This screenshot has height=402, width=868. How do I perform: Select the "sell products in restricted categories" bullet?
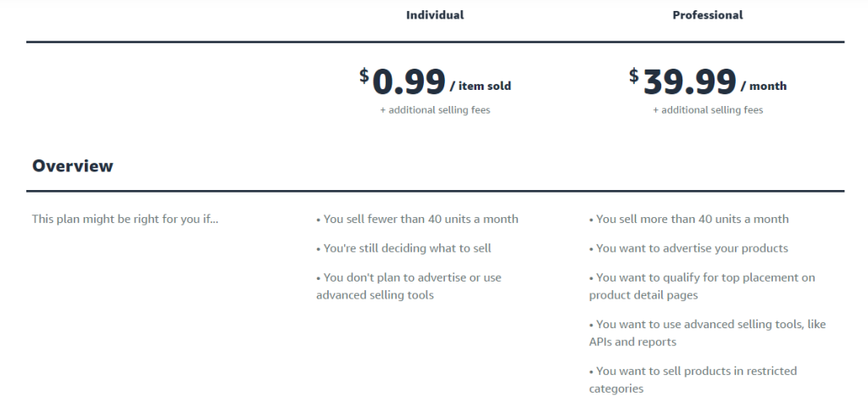click(693, 379)
